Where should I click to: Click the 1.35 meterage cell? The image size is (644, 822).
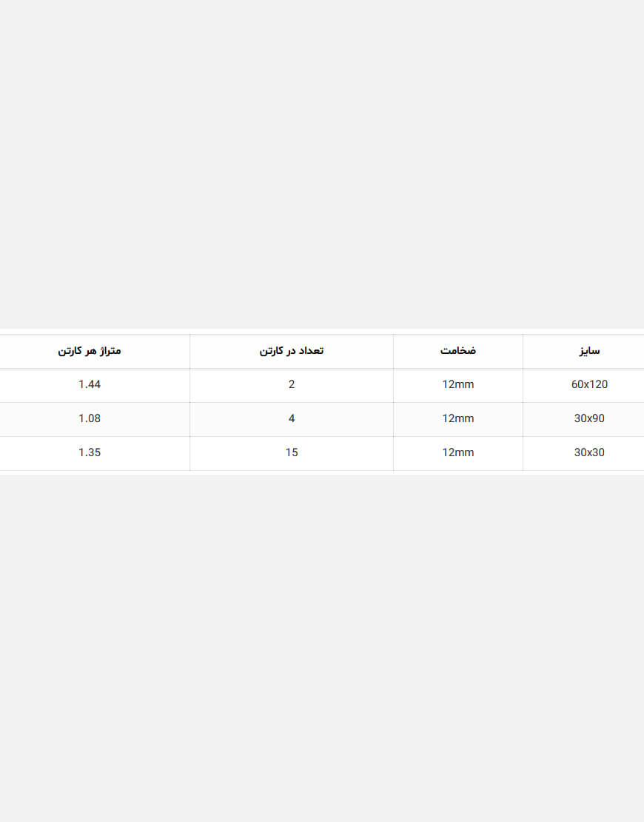pos(90,452)
